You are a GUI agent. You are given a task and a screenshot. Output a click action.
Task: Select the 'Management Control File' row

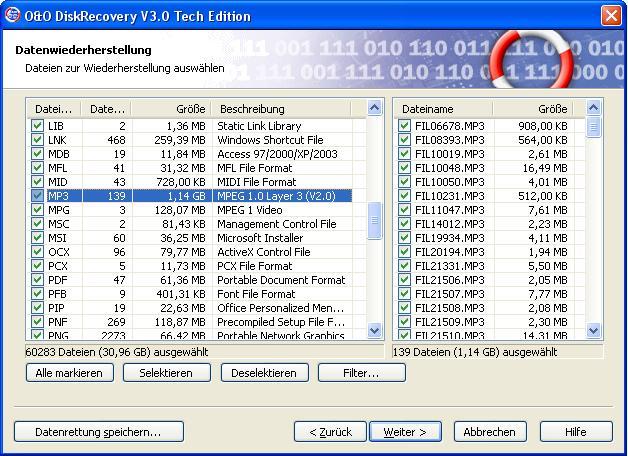pyautogui.click(x=190, y=224)
